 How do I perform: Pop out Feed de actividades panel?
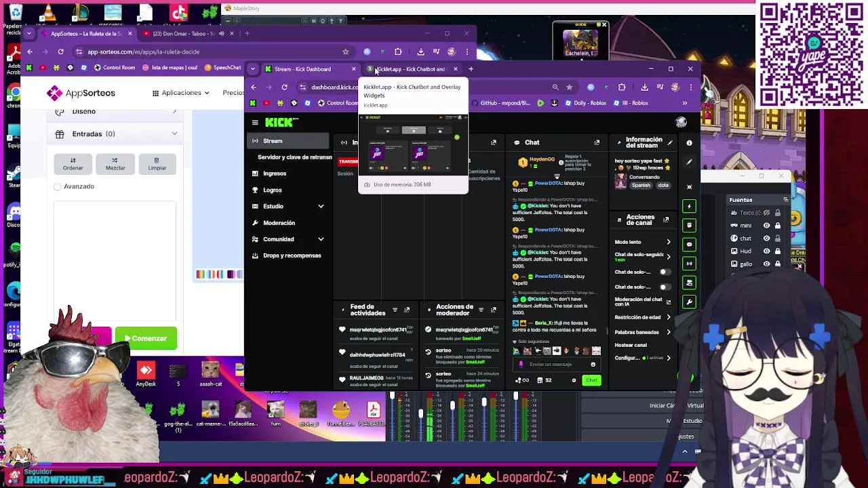[407, 310]
